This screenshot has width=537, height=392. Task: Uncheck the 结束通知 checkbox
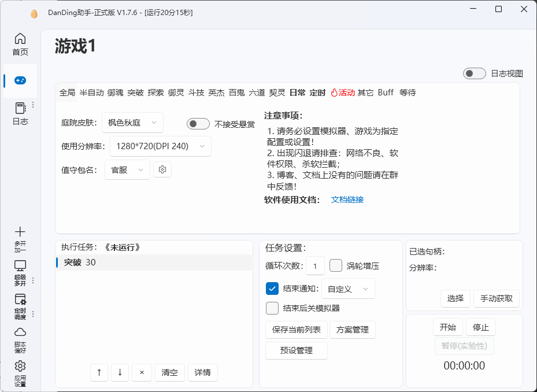(x=272, y=289)
